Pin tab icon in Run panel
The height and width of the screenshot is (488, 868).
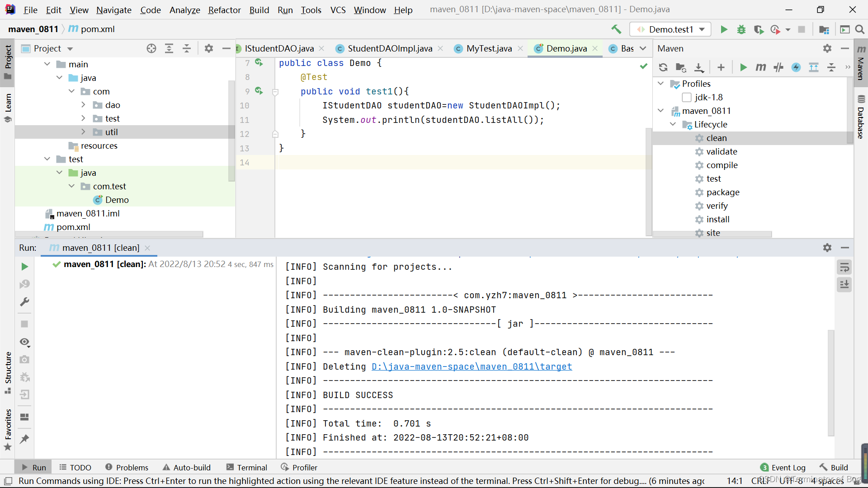click(x=25, y=439)
